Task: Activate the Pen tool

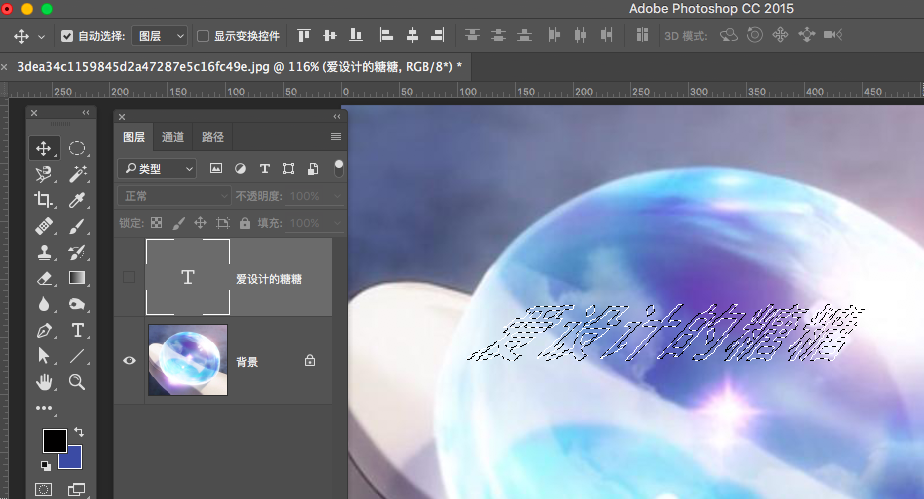Action: pos(44,330)
